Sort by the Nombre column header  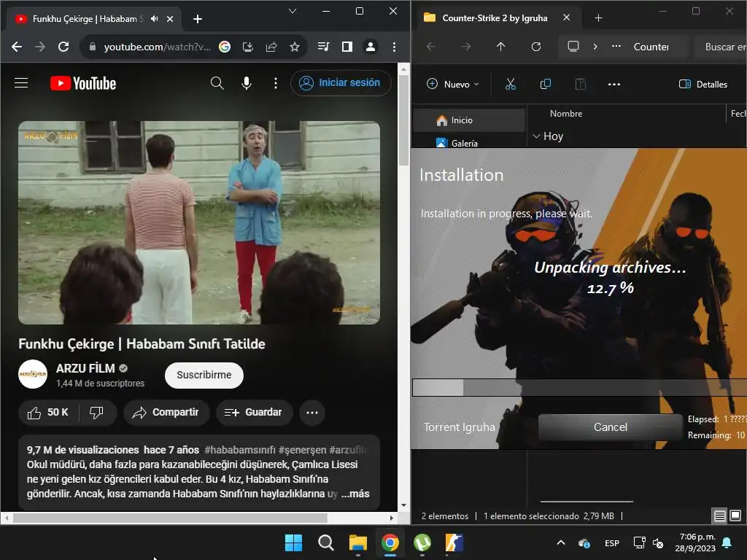[x=566, y=113]
